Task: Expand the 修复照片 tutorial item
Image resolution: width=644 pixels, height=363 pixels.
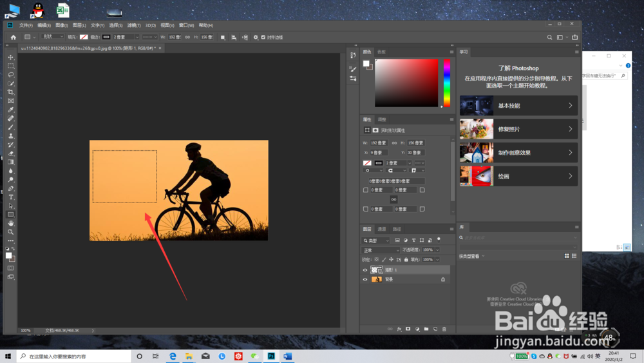Action: point(518,129)
